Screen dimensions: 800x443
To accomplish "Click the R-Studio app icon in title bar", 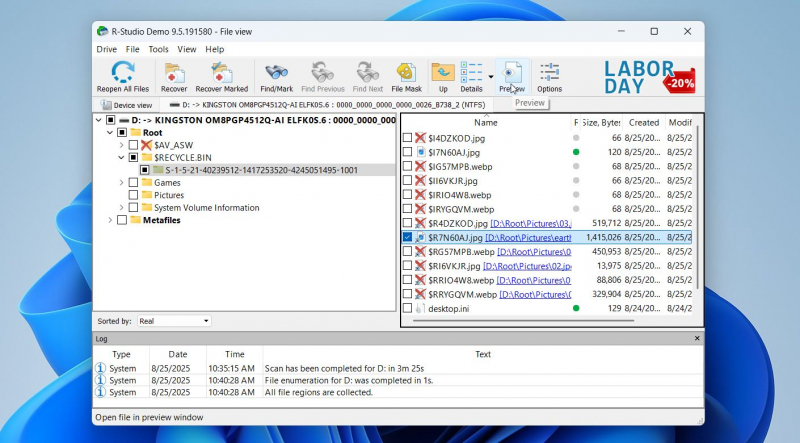I will (103, 31).
